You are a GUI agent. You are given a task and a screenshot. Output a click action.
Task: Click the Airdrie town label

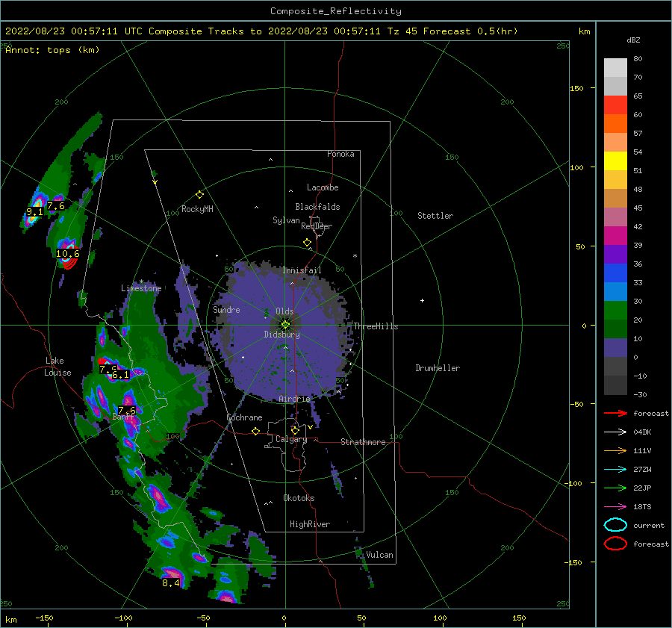point(294,399)
